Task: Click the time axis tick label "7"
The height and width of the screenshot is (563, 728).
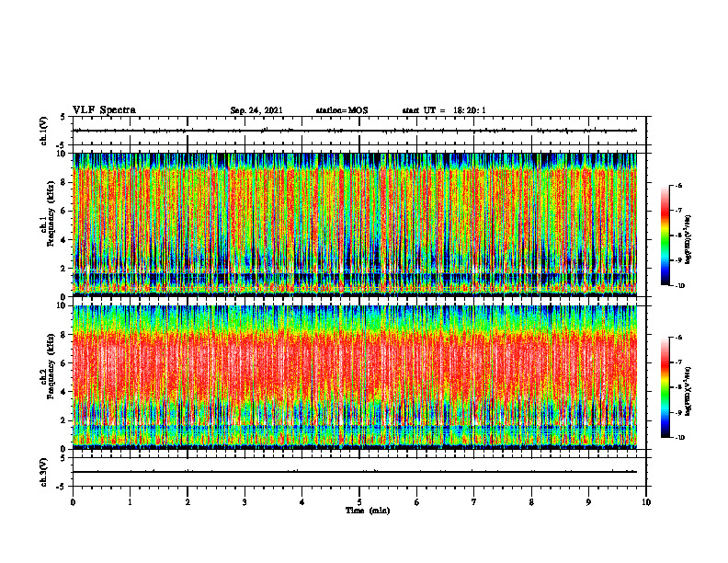Action: click(x=474, y=502)
